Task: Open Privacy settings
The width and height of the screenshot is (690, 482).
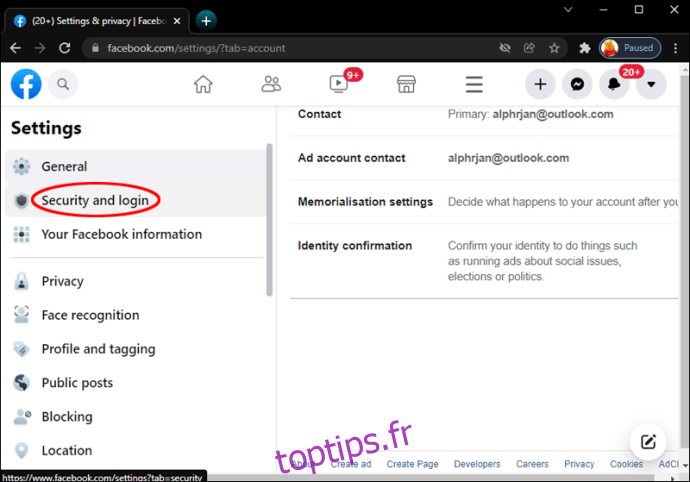Action: click(136, 281)
